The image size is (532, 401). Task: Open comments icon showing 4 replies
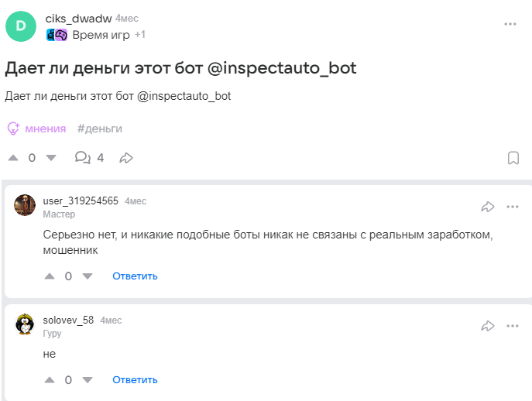(82, 158)
